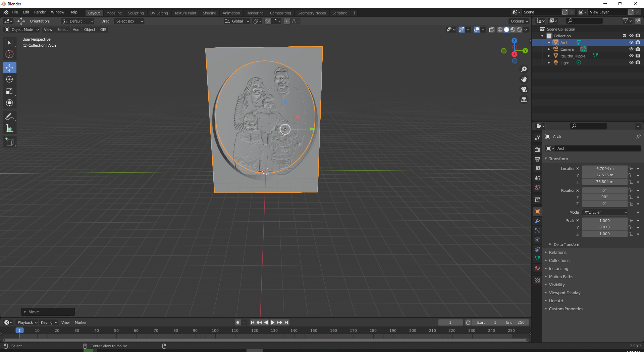Jump to the last frame button
This screenshot has width=644, height=352.
[x=286, y=322]
